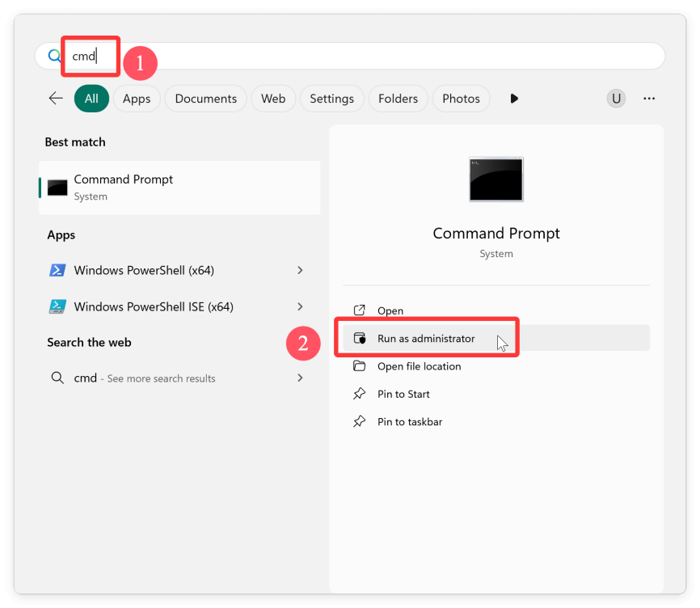
Task: Open the user profile avatar U
Action: [617, 99]
